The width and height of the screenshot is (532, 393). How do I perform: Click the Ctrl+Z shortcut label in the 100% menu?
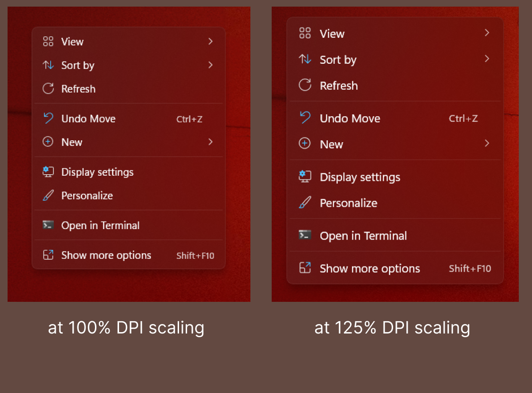coord(189,120)
